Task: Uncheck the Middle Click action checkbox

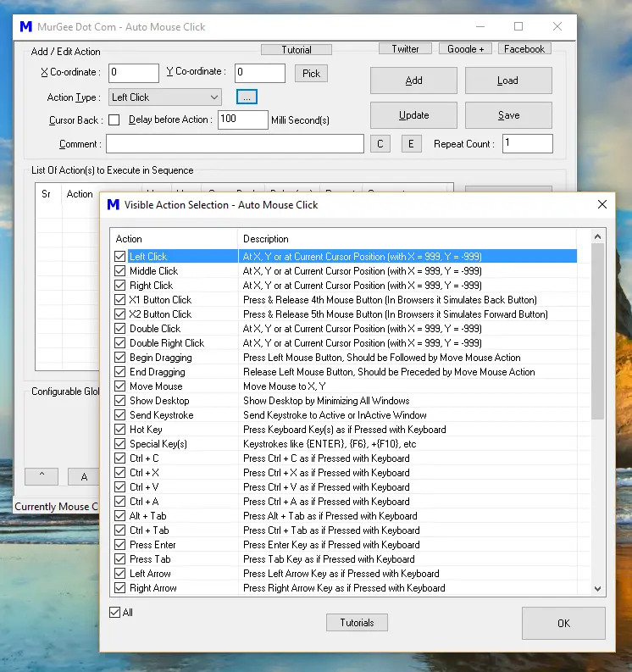Action: tap(119, 271)
